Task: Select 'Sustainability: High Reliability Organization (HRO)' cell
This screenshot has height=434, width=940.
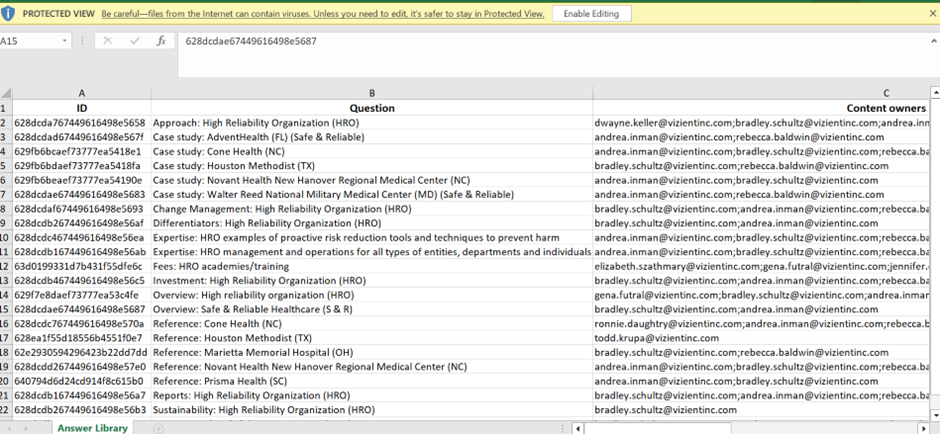Action: (372, 410)
